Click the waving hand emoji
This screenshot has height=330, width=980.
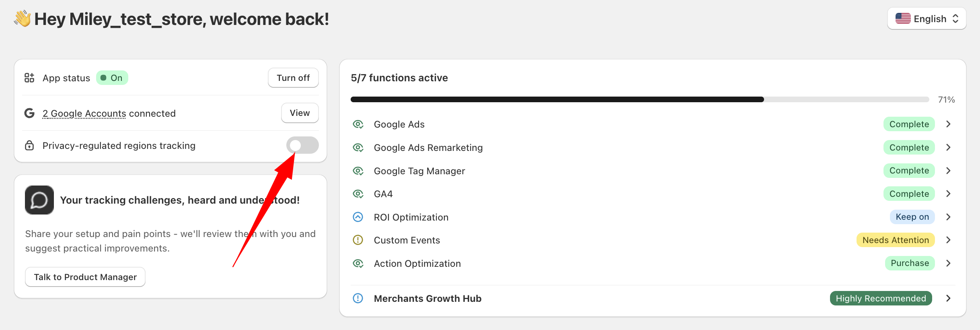23,19
